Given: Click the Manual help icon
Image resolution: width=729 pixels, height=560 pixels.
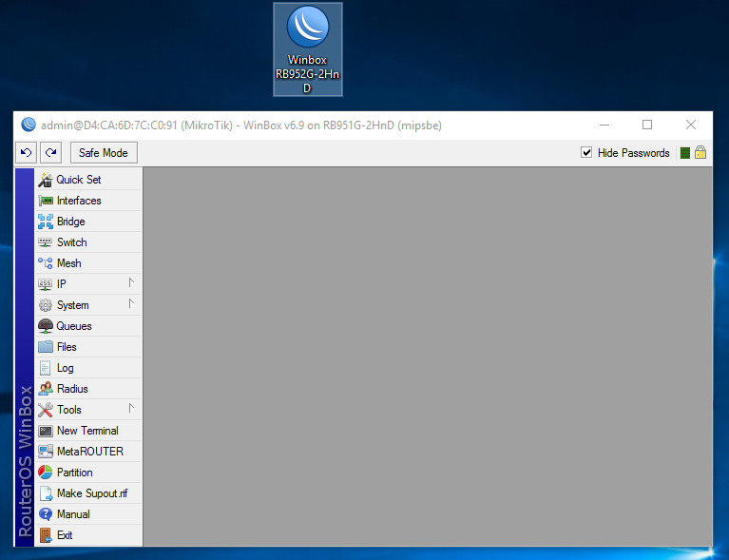Looking at the screenshot, I should (x=46, y=514).
